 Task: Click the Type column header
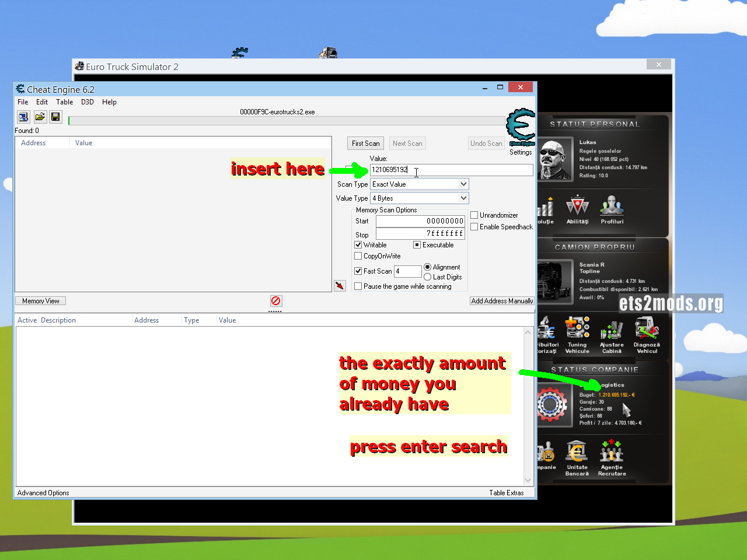click(x=199, y=320)
